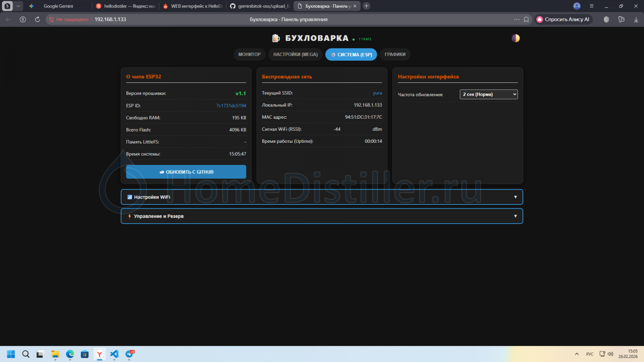The width and height of the screenshot is (644, 362).
Task: Open browser downloads icon
Action: coord(636,19)
